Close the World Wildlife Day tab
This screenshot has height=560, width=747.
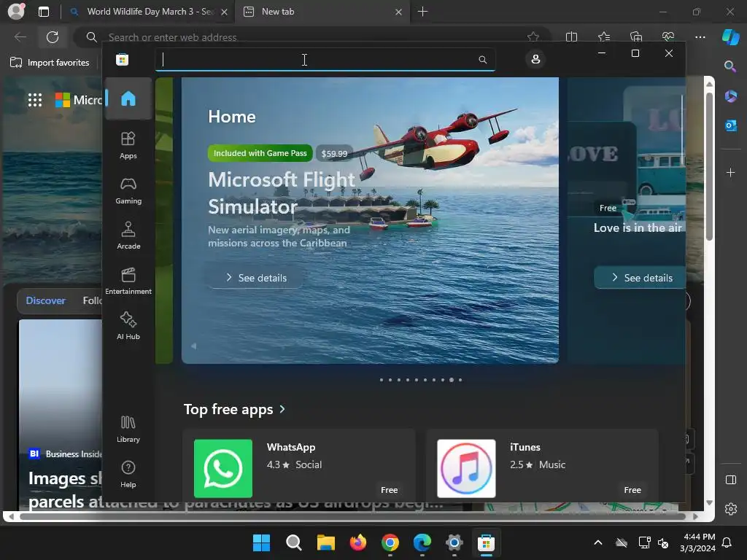pyautogui.click(x=225, y=12)
